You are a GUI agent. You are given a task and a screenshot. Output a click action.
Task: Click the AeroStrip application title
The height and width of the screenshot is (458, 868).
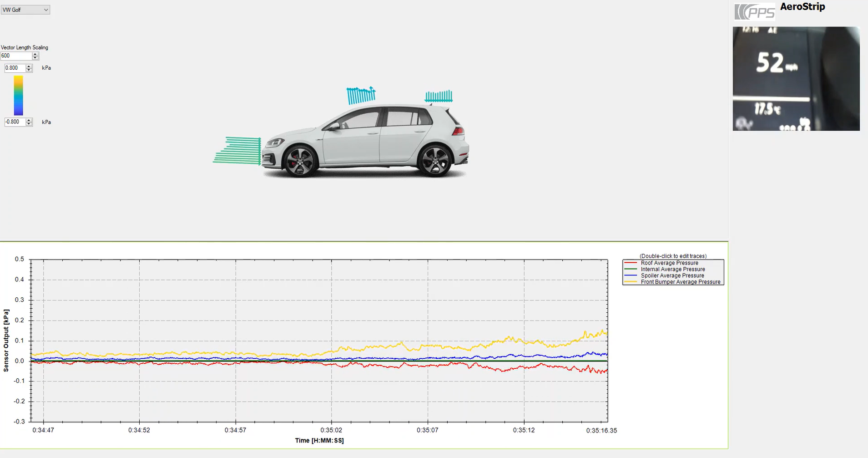(x=802, y=7)
